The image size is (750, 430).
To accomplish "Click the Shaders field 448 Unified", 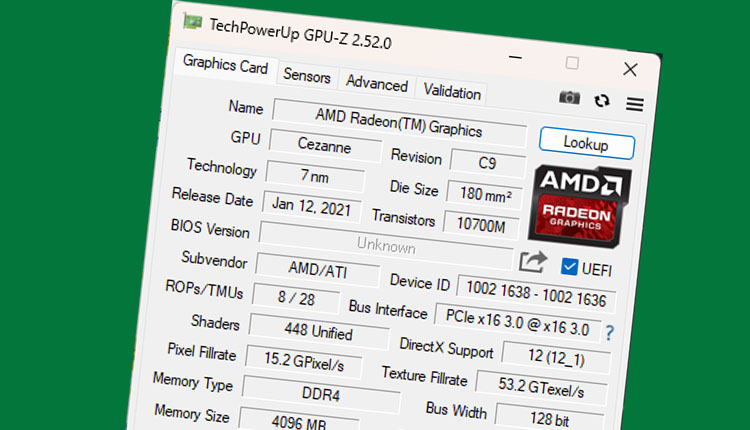I will point(319,331).
